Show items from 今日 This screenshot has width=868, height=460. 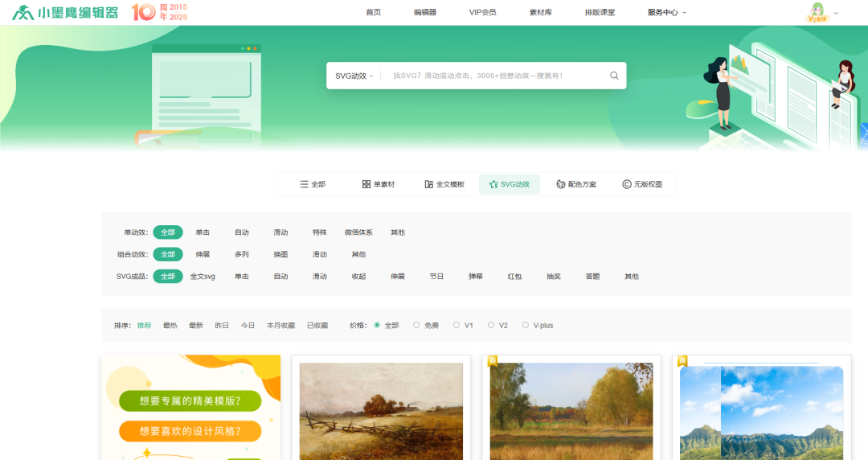(248, 326)
